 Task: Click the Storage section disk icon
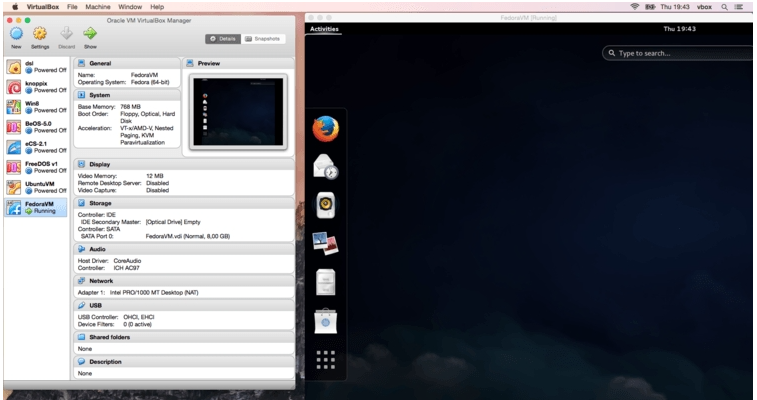(x=82, y=203)
